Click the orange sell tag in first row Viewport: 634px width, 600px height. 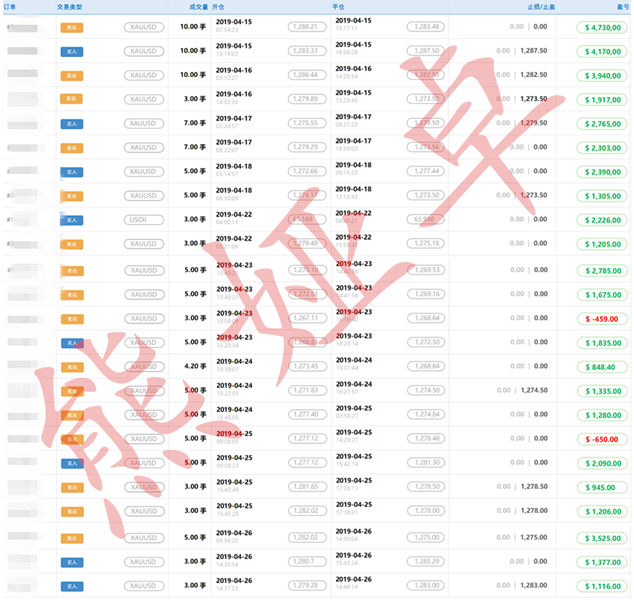coord(72,27)
